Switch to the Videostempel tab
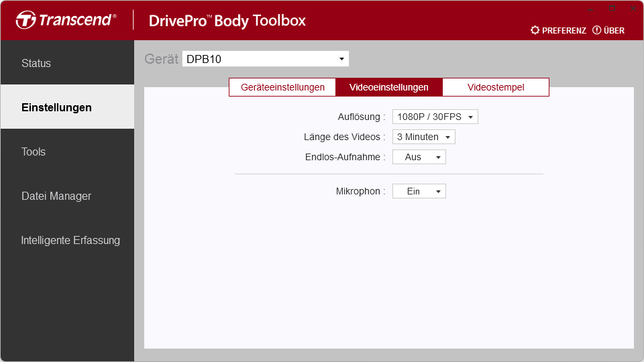This screenshot has width=644, height=362. 496,87
